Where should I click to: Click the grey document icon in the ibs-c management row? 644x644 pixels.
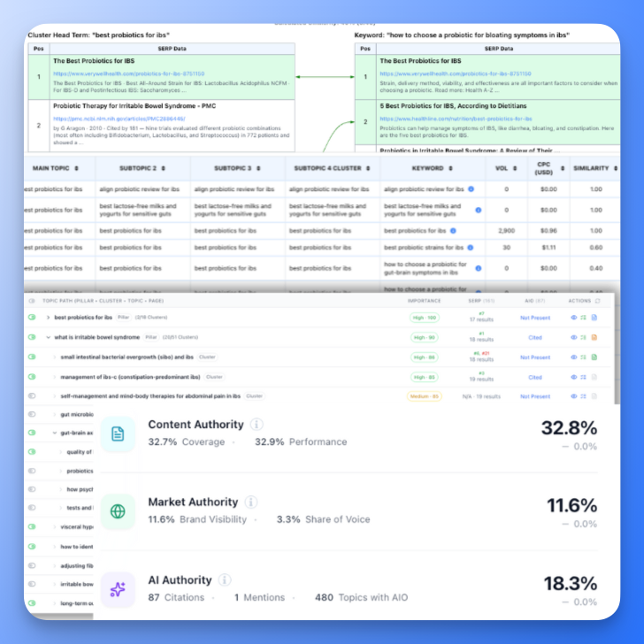click(594, 377)
